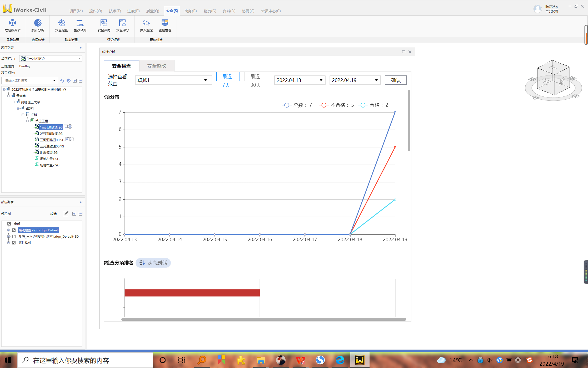Open the 卓越1 range dropdown

pos(173,80)
